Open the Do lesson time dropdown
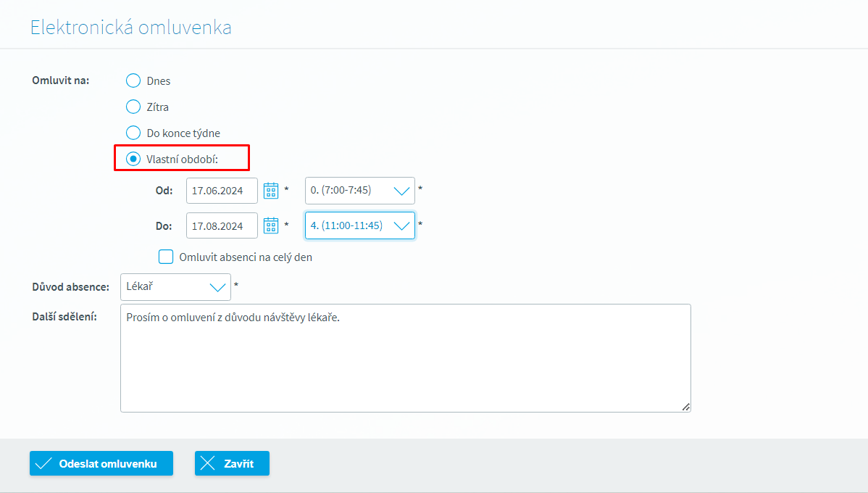868x493 pixels. click(x=359, y=225)
